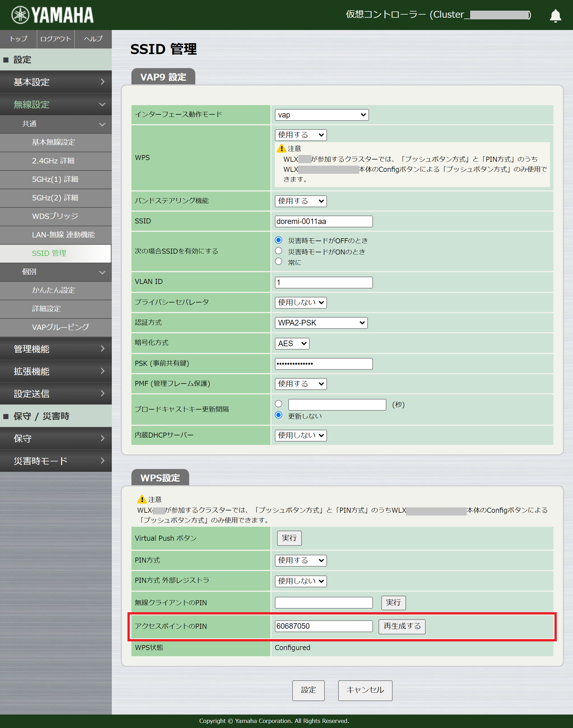Image resolution: width=573 pixels, height=728 pixels.
Task: Click the Yamaha logo in header
Action: click(x=52, y=15)
